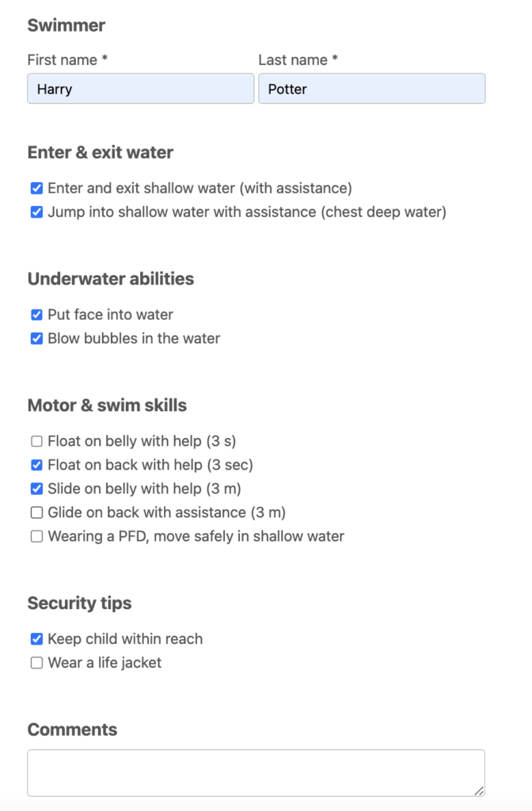Uncheck 'Enter and exit shallow water (with assistance)'
The width and height of the screenshot is (532, 811).
[36, 188]
